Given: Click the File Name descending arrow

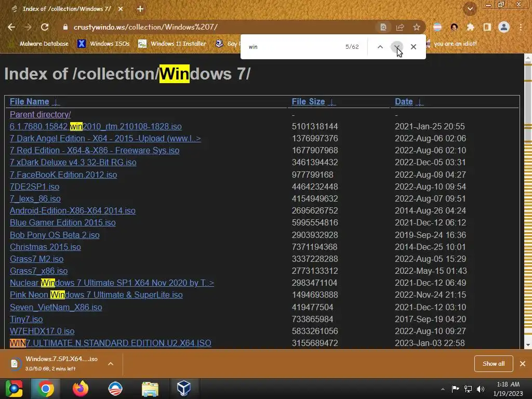Looking at the screenshot, I should (x=56, y=102).
